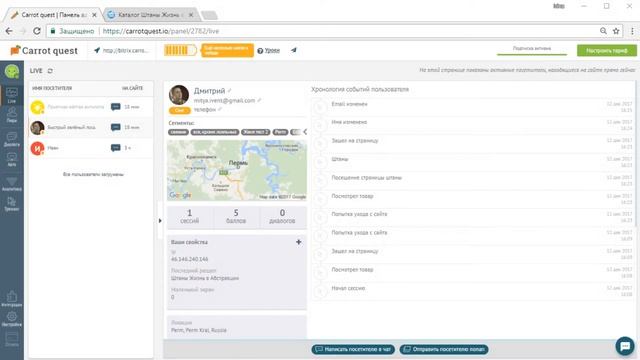640x360 pixels.
Task: Click the orange status badge under avatar
Action: pyautogui.click(x=180, y=110)
